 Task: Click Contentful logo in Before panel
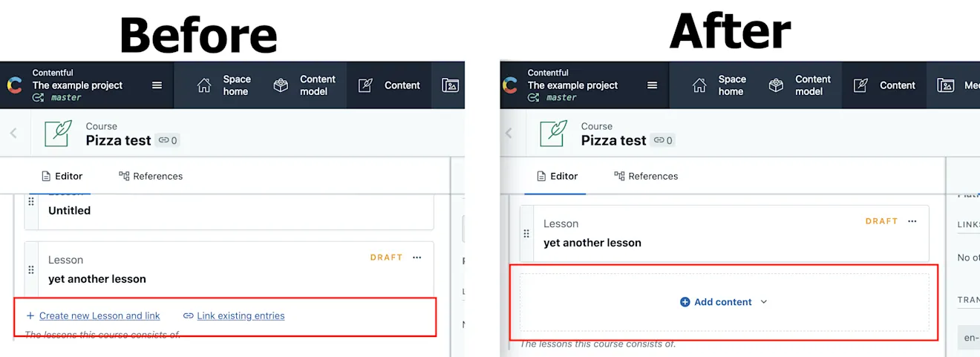coord(15,85)
